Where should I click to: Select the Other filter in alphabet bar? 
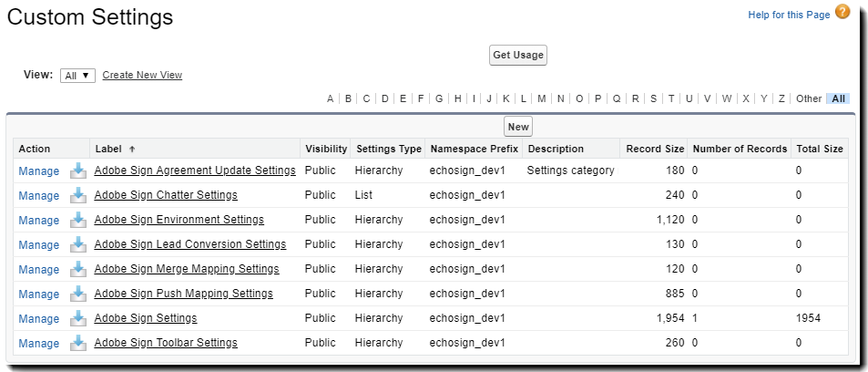(808, 98)
